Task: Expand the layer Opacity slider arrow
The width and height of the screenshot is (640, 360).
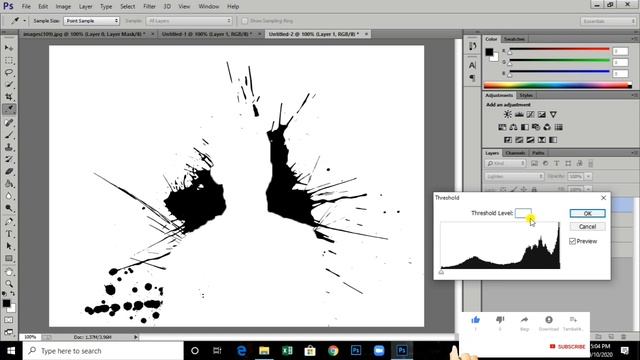Action: point(588,177)
